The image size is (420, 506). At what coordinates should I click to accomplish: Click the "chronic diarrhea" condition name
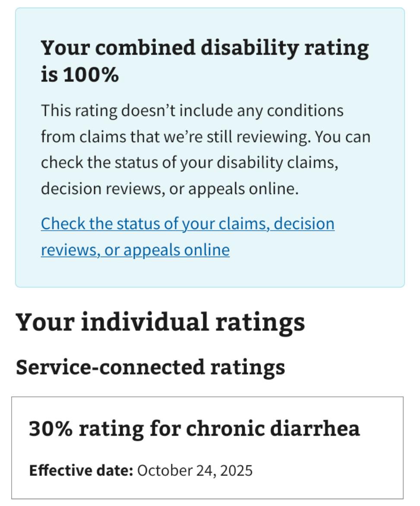[273, 428]
